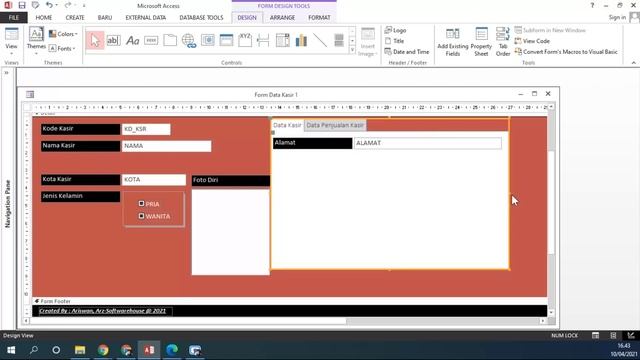Toggle the PRIA option checkbox

pyautogui.click(x=141, y=203)
